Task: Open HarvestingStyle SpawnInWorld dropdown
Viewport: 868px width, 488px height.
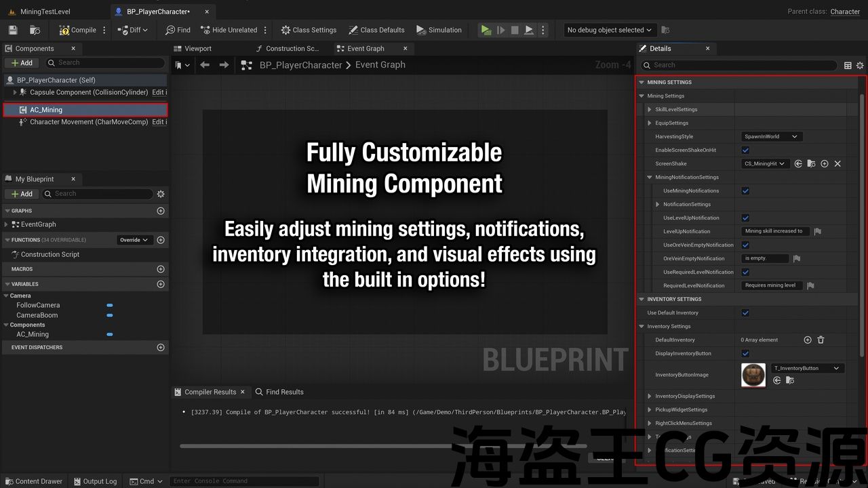Action: tap(772, 137)
